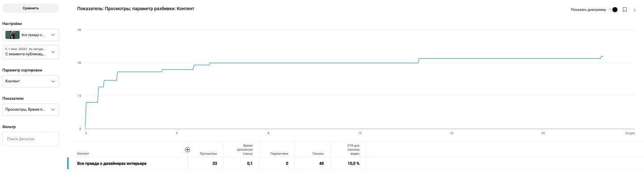Select the Показы column header

tap(318, 154)
